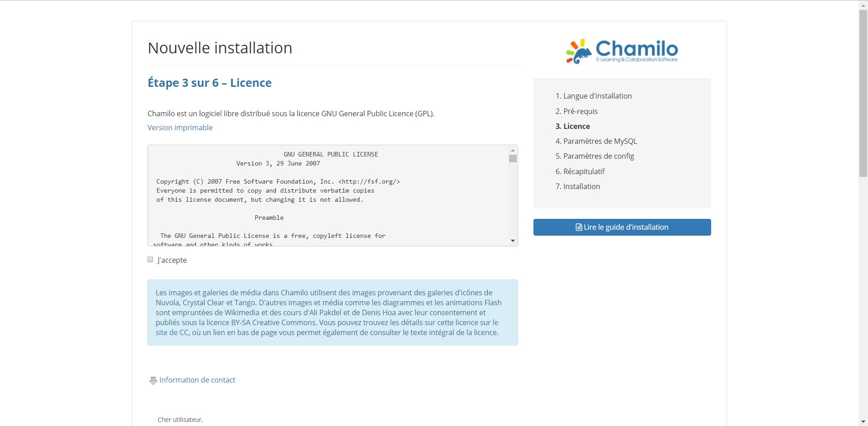Click the J'accepte label text
This screenshot has height=426, width=868.
click(172, 260)
